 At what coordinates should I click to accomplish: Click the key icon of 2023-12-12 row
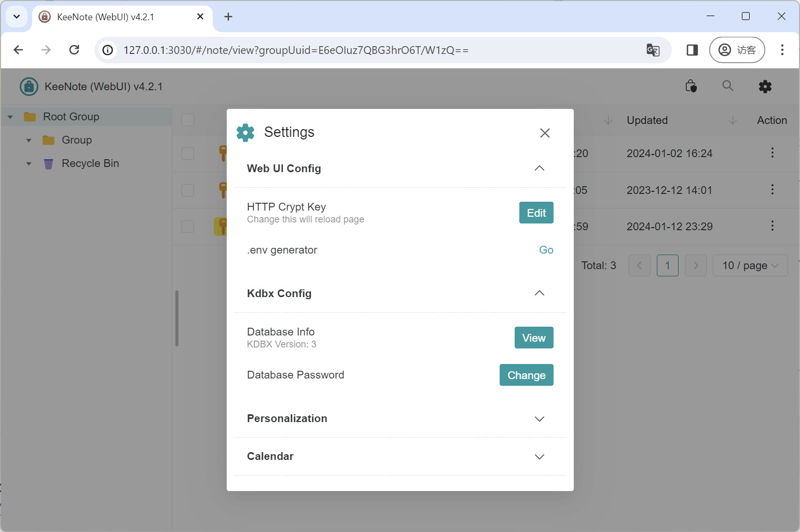pyautogui.click(x=223, y=190)
